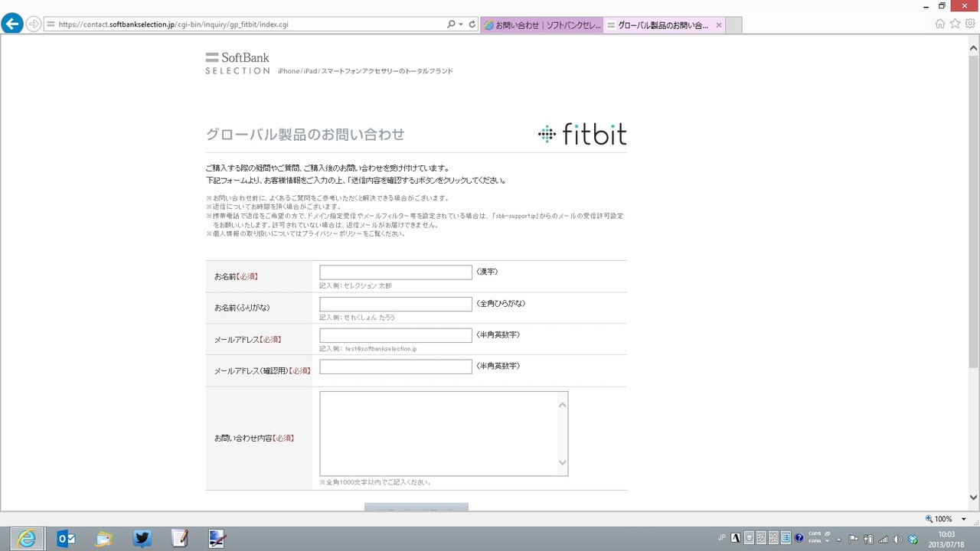Click the browser back arrow button
The width and height of the screenshot is (980, 551).
tap(11, 24)
